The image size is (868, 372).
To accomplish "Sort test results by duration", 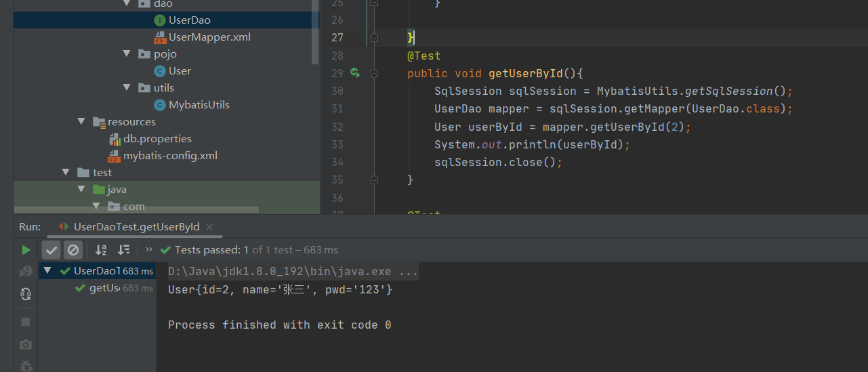I will point(123,250).
